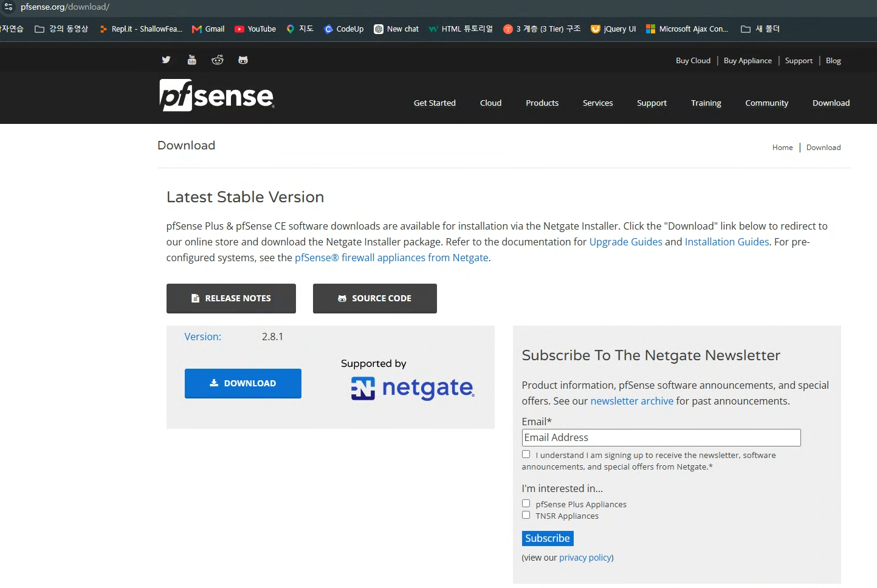Click the Buy Cloud link
Viewport: 877px width, 588px height.
pyautogui.click(x=693, y=61)
